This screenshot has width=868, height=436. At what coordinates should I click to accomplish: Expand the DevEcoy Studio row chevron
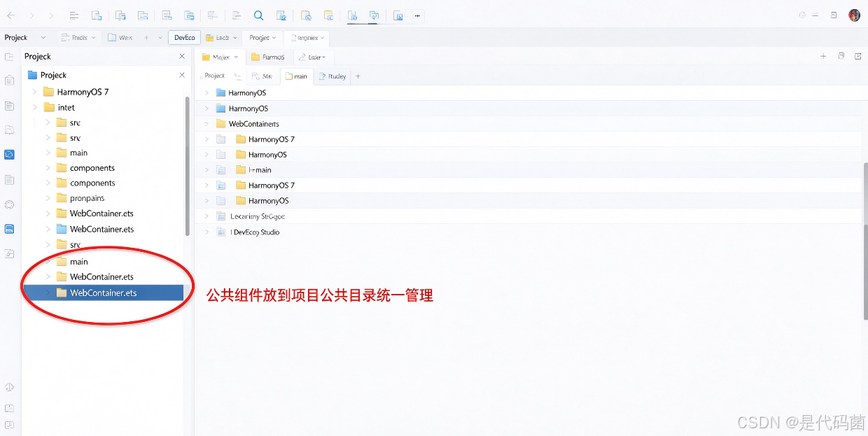[x=206, y=232]
